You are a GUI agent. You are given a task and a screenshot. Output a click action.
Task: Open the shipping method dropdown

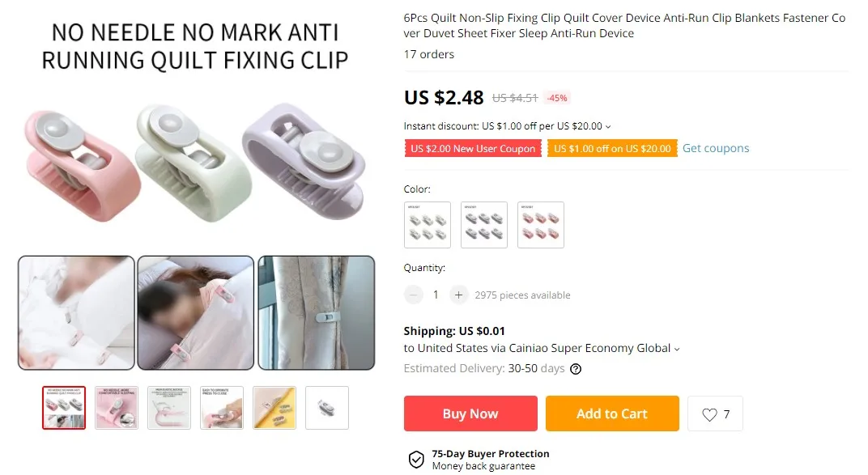pos(676,349)
